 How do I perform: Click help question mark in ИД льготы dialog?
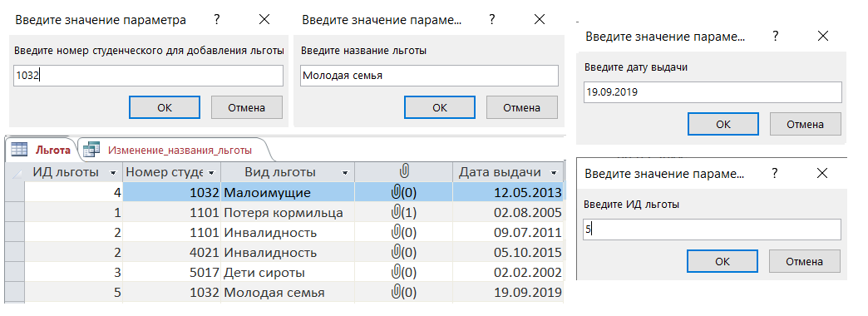click(x=775, y=173)
